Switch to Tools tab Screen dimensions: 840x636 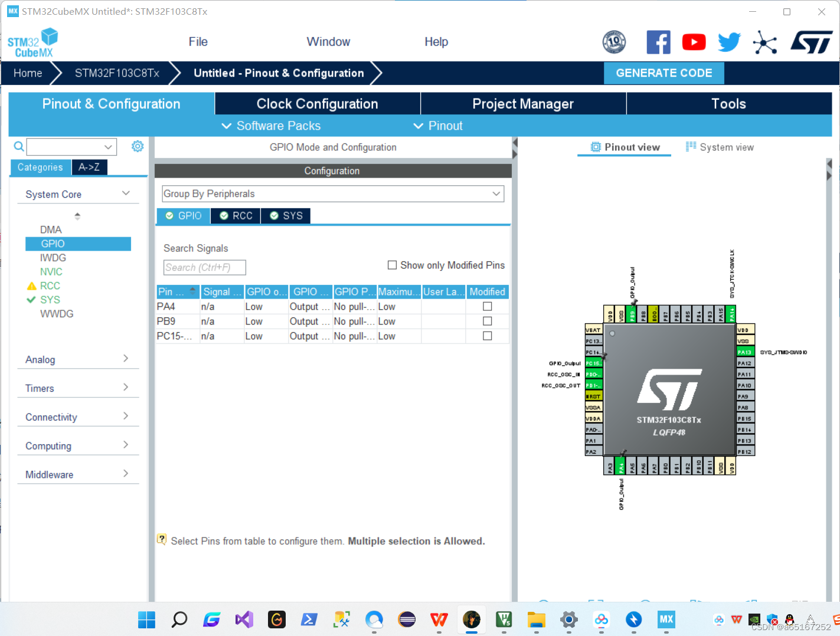[729, 104]
